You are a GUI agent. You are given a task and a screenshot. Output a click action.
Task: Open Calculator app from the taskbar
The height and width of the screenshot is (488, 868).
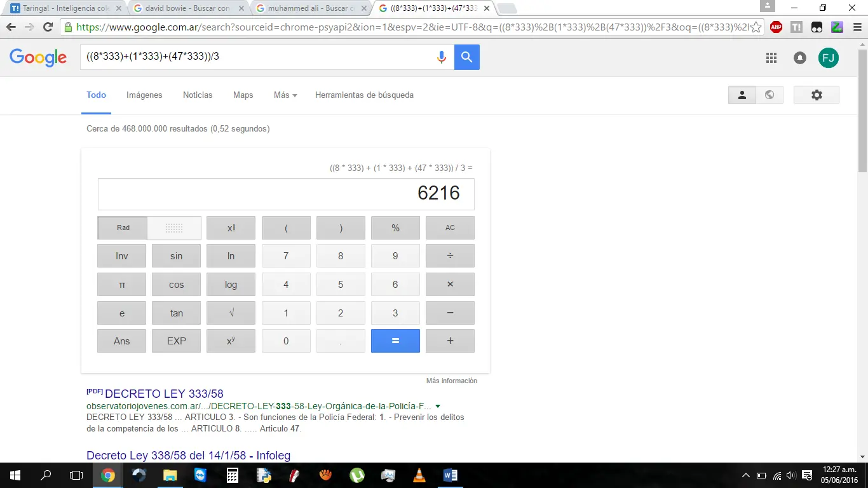[x=232, y=475]
